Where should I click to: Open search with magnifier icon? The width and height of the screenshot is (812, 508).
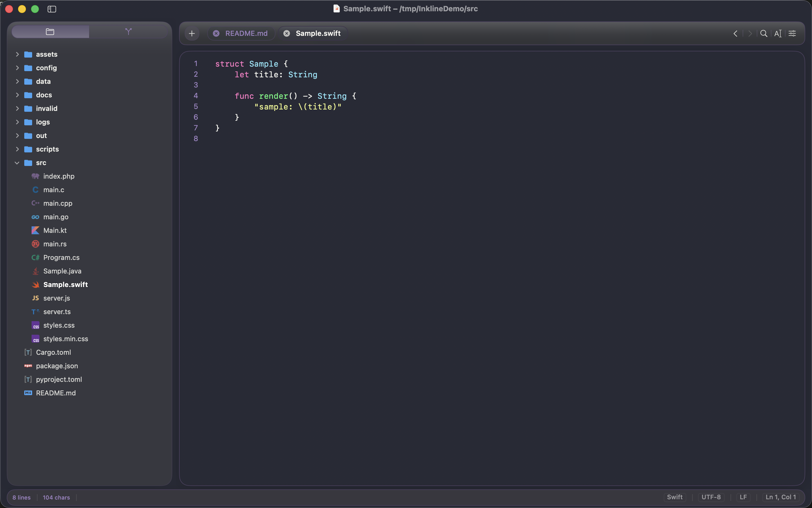(764, 34)
